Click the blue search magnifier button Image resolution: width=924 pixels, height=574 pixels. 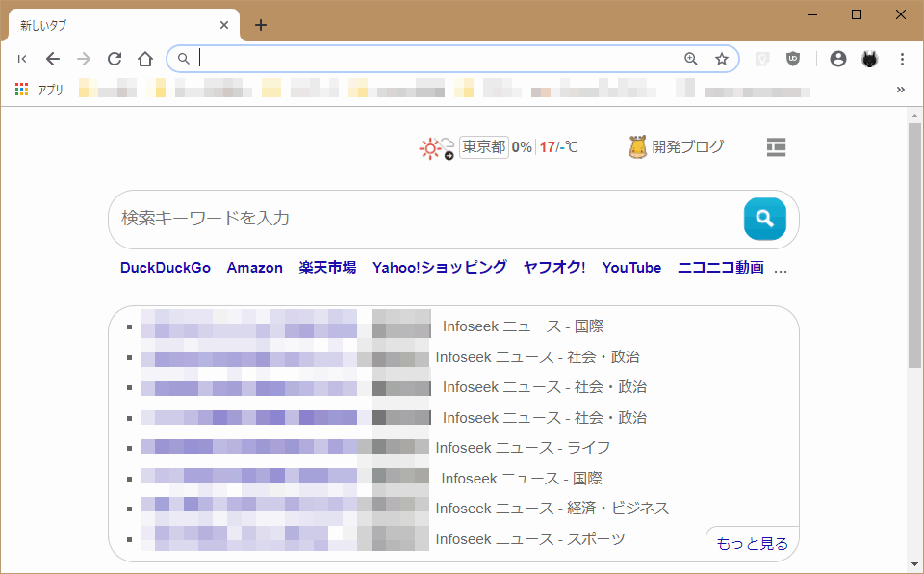click(764, 219)
